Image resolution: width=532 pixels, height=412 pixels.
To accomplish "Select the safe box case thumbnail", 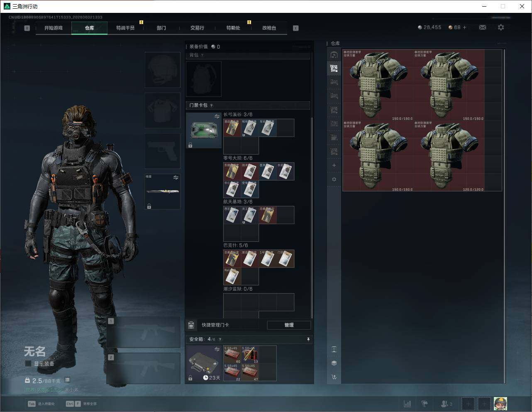I will pyautogui.click(x=204, y=363).
